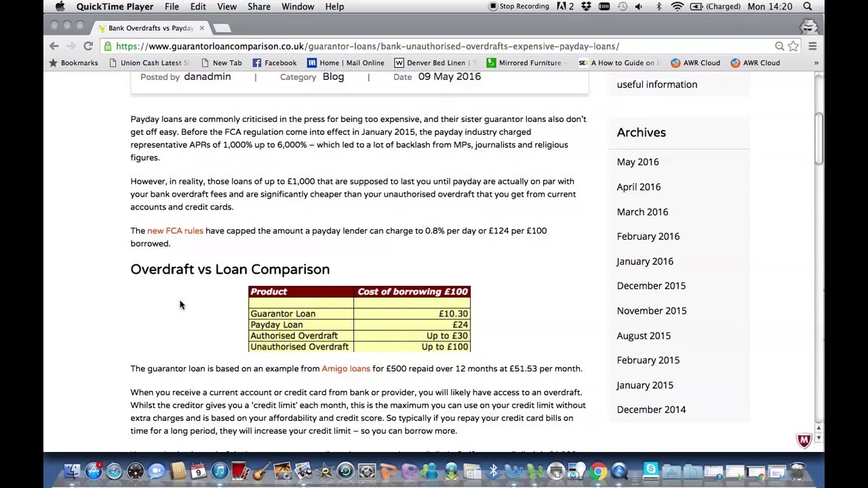The width and height of the screenshot is (868, 488).
Task: Open the Bluetooth menu bar icon
Action: click(x=658, y=6)
